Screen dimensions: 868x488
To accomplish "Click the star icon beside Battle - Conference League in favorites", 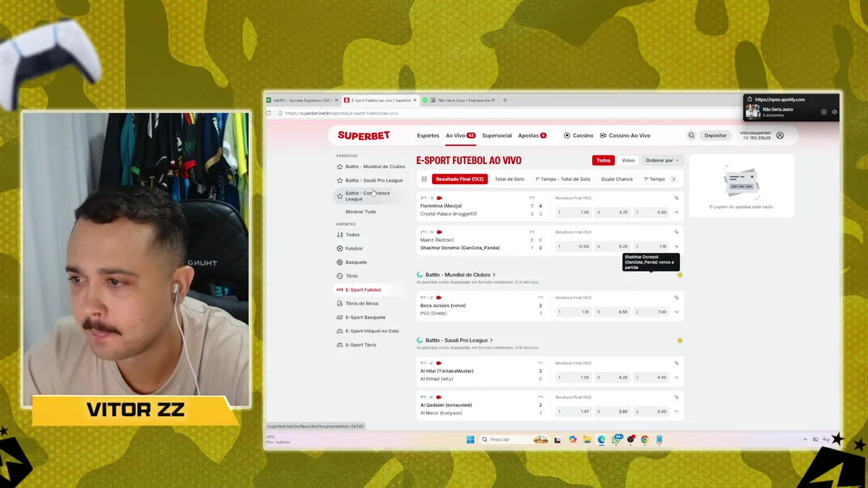I will click(340, 196).
